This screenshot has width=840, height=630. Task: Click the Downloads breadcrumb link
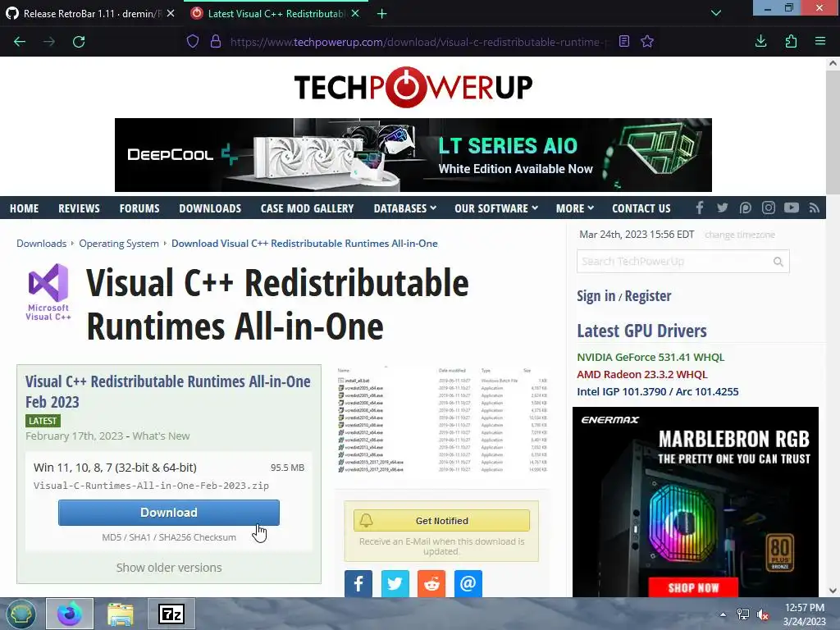pos(41,243)
